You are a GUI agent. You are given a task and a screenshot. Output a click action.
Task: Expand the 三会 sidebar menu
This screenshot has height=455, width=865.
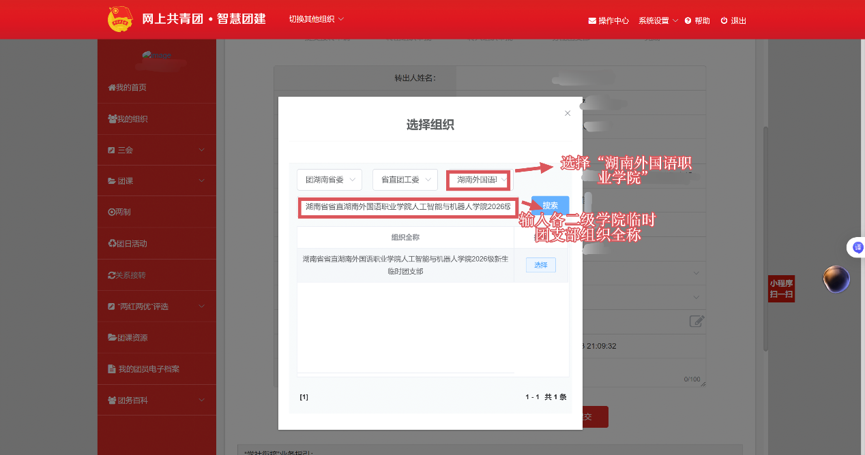pos(157,150)
